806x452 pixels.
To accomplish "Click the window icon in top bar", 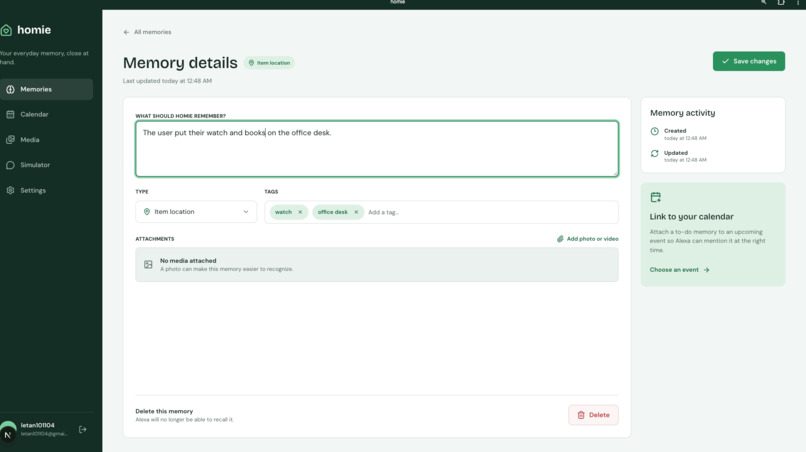I will pos(781,2).
